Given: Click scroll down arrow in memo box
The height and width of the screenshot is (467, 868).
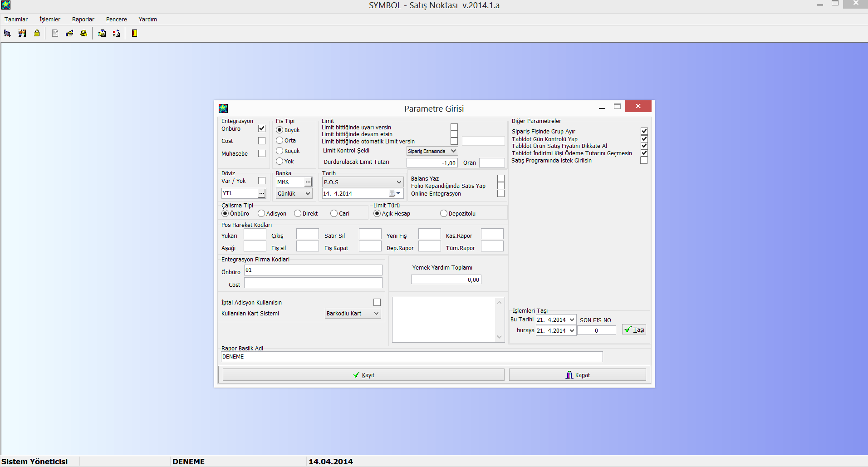Looking at the screenshot, I should [x=500, y=337].
